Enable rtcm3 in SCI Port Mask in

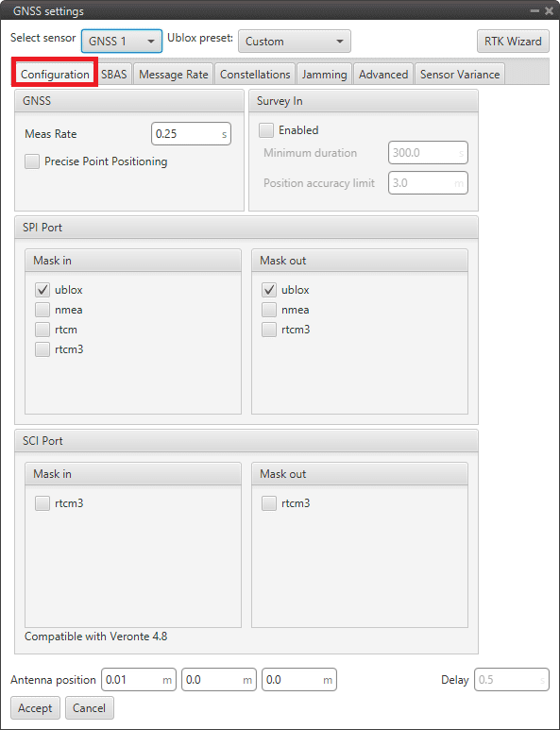(x=42, y=503)
